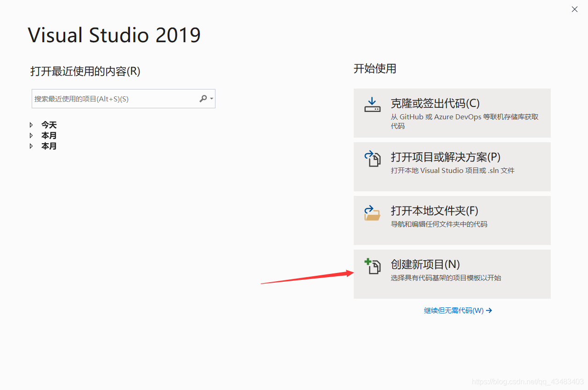Follow the 继续但无需代码(W) link
588x390 pixels.
pos(458,311)
